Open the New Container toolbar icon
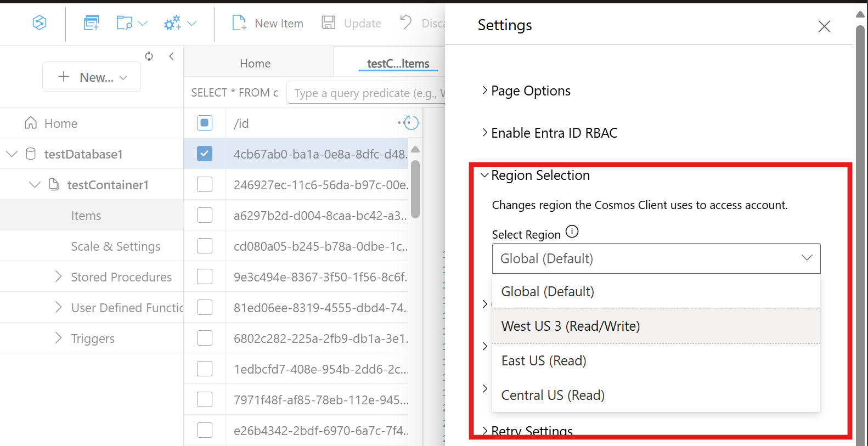The image size is (868, 446). click(91, 23)
